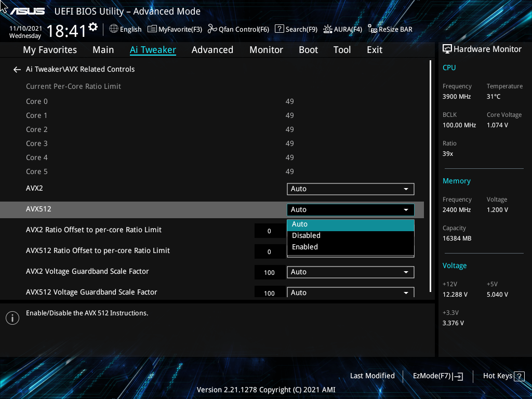Click the EzMode exit arrow icon
Viewport: 532px width, 399px height.
[458, 376]
